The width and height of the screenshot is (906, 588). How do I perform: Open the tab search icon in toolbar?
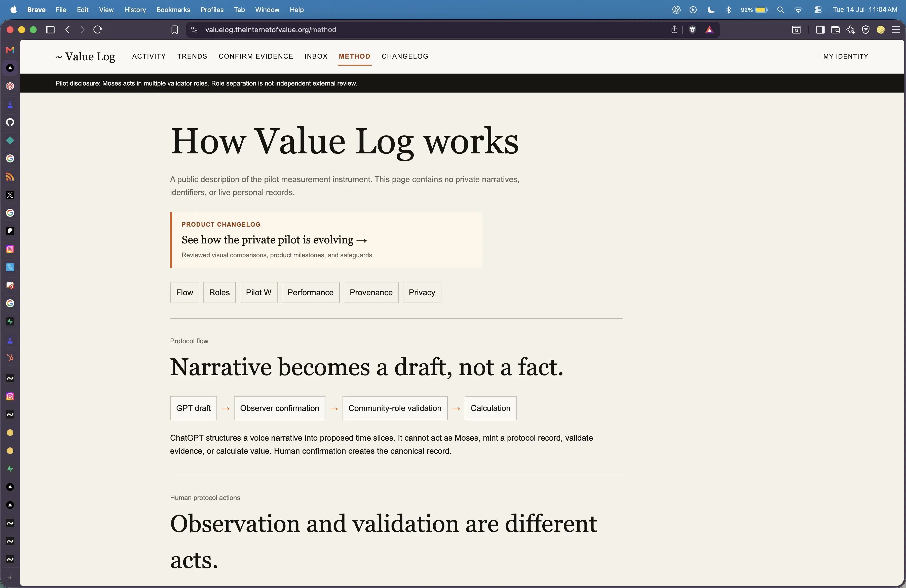796,30
